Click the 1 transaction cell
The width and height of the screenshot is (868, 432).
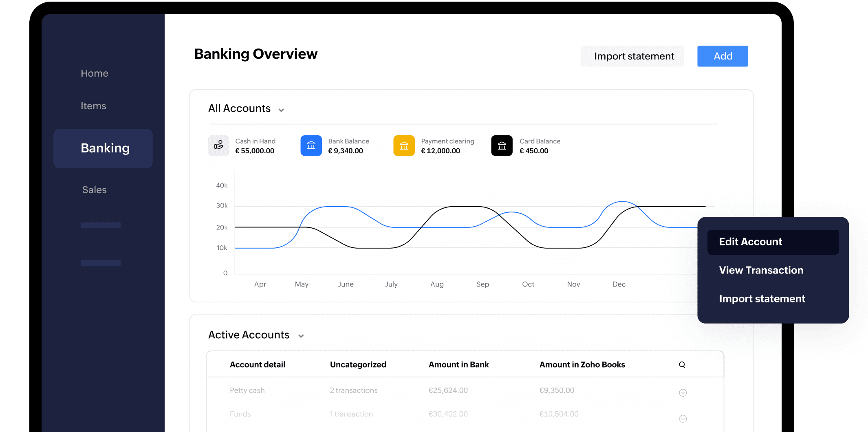click(351, 414)
